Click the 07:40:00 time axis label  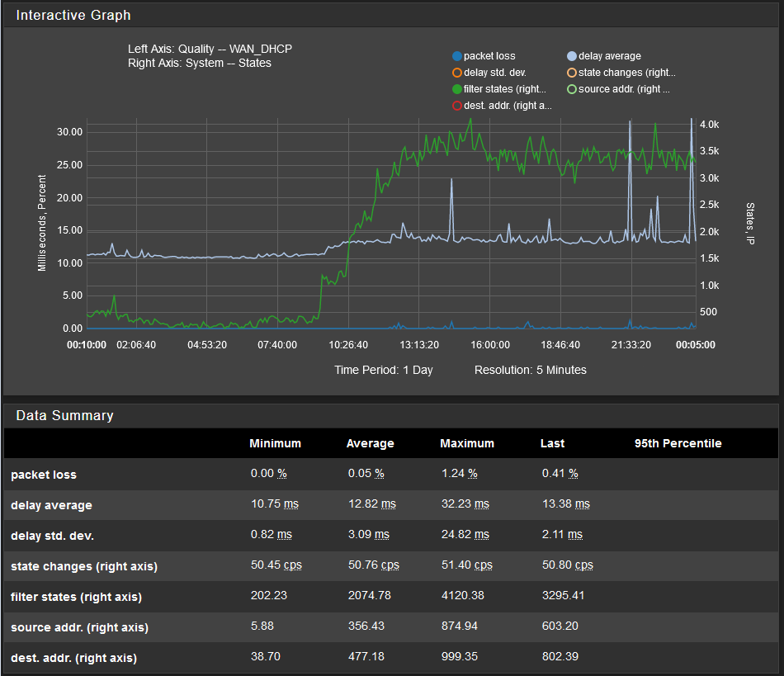(277, 345)
